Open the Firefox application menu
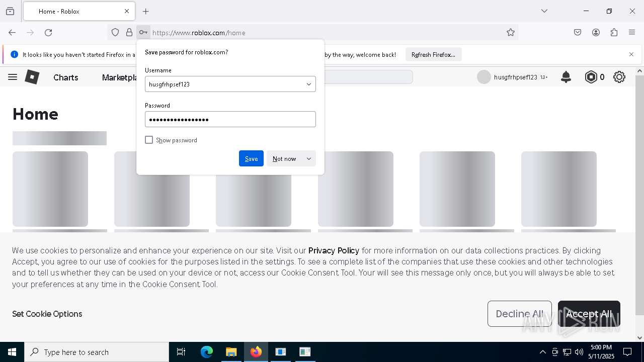Screen dimensions: 644x362 632,33
